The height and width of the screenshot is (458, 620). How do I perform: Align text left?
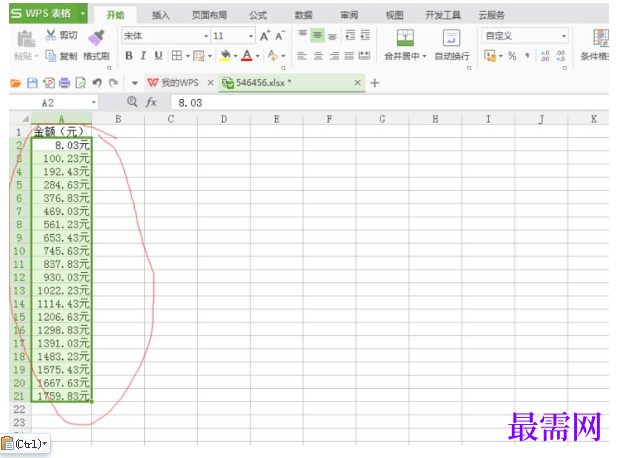(302, 56)
